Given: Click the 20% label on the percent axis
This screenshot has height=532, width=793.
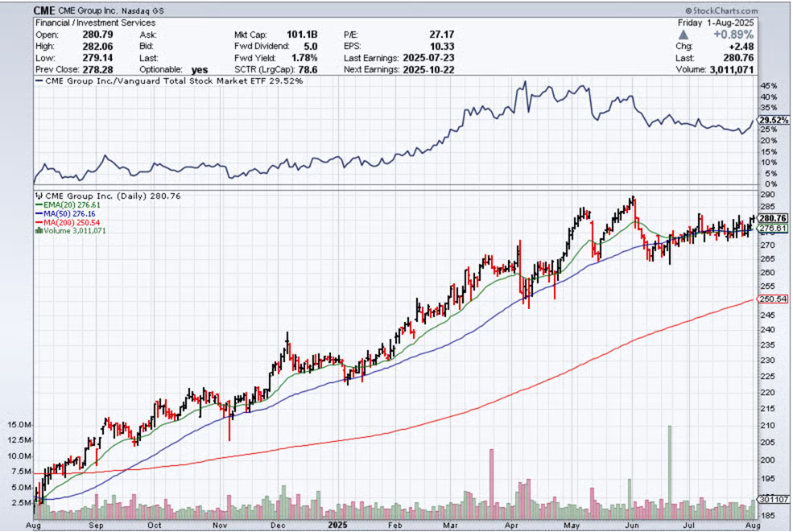Looking at the screenshot, I should pyautogui.click(x=769, y=141).
